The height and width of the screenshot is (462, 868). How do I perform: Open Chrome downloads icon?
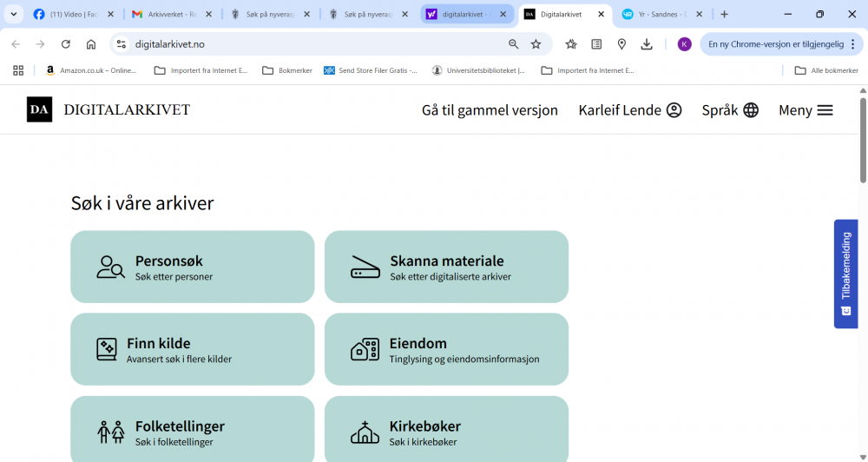tap(647, 44)
